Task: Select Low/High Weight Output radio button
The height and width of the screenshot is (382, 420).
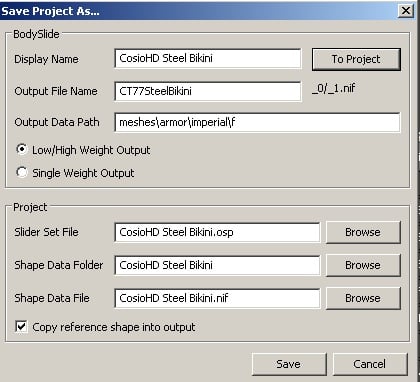Action: (x=22, y=150)
